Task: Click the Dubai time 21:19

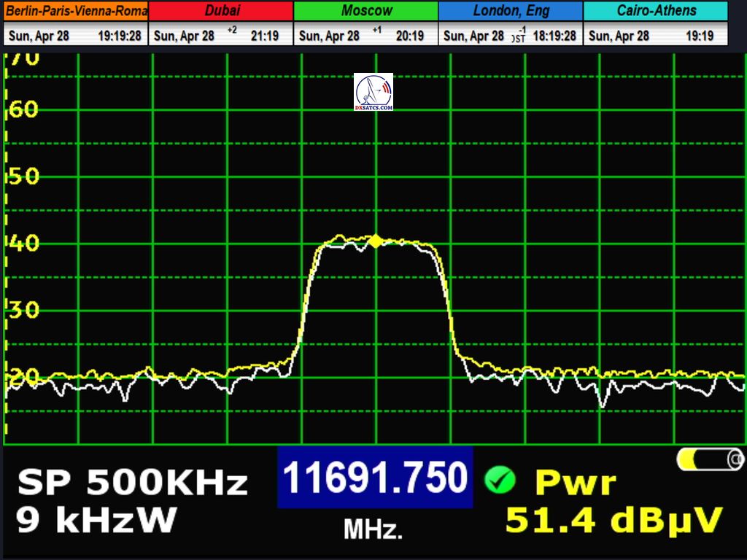Action: click(264, 36)
